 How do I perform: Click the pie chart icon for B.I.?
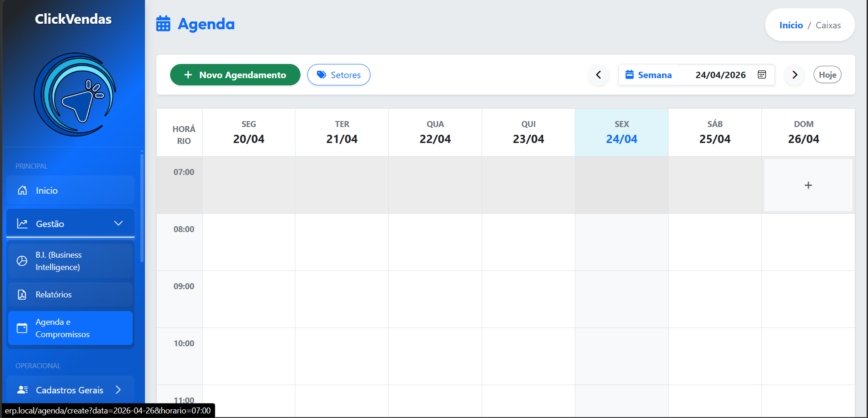[x=22, y=261]
